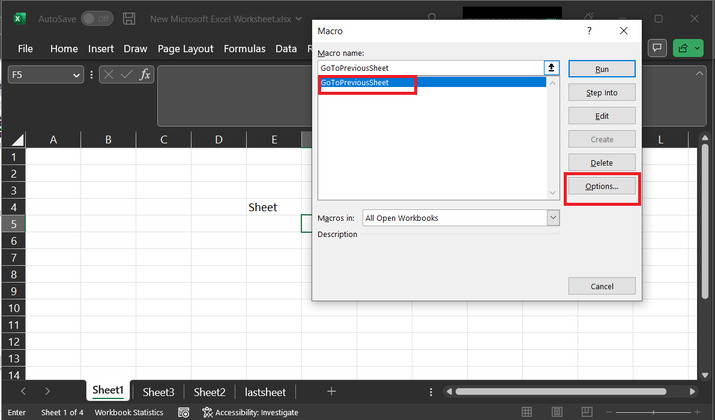Click previous sheet navigation arrow

point(23,391)
